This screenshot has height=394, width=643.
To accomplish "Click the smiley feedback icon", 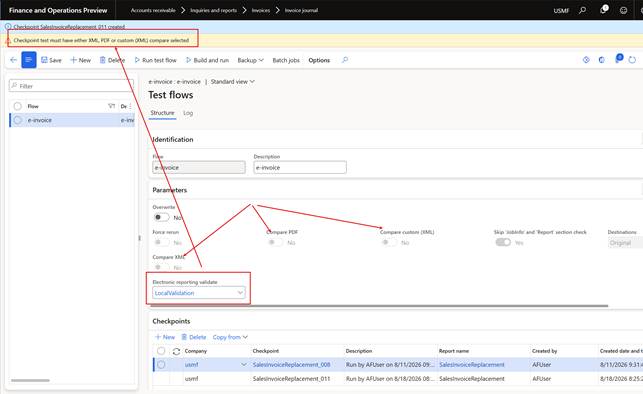I will click(x=623, y=10).
